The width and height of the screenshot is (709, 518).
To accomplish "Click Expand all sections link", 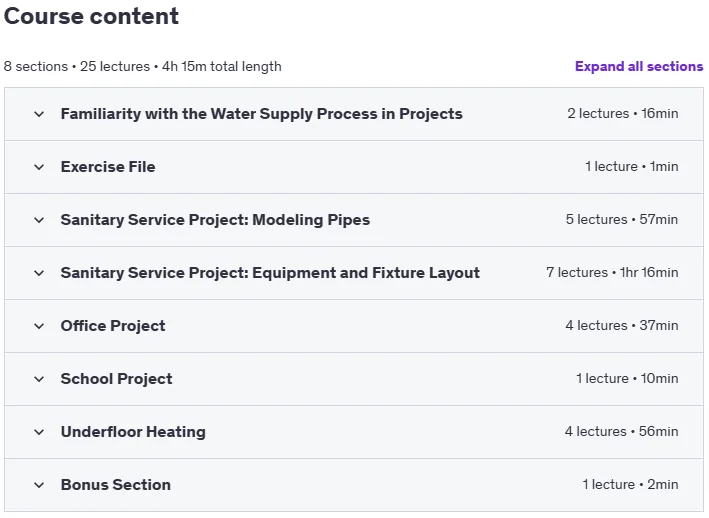I will click(x=639, y=66).
